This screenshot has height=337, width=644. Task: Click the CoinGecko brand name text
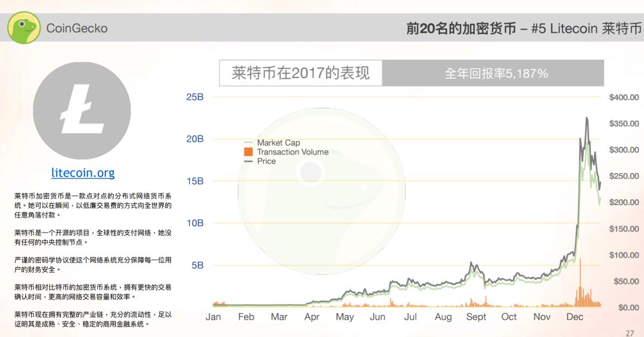[77, 29]
